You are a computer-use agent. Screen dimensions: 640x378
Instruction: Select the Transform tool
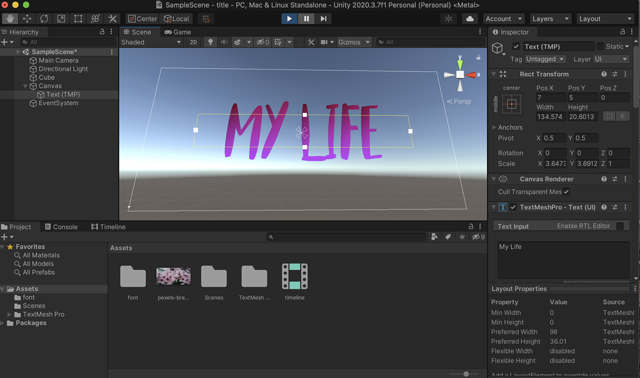click(95, 19)
